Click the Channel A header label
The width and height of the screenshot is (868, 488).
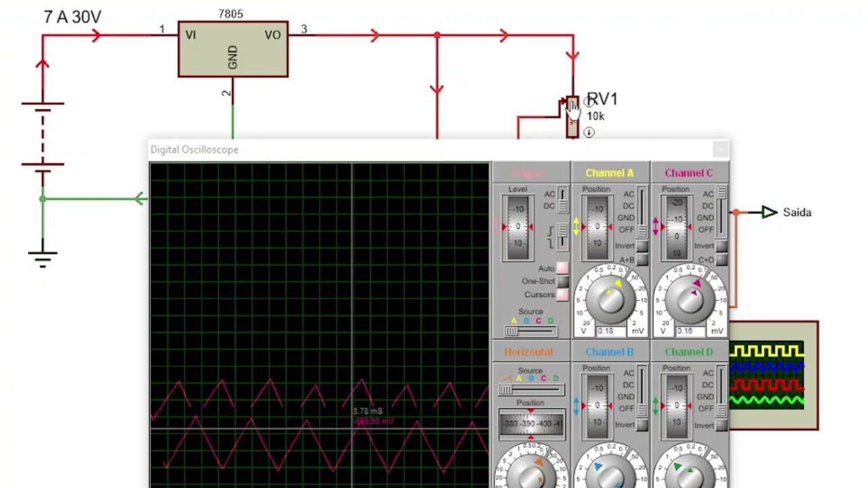(610, 174)
